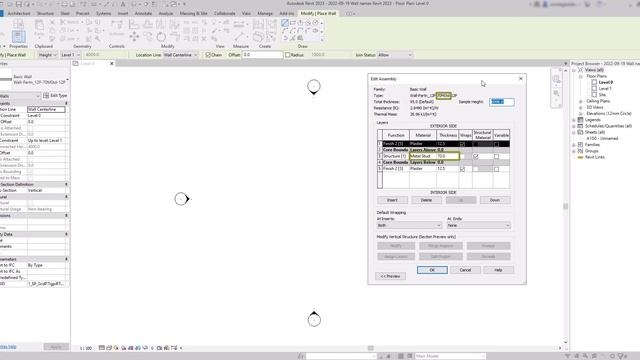Expand the 3D Views tree node

pos(580,107)
